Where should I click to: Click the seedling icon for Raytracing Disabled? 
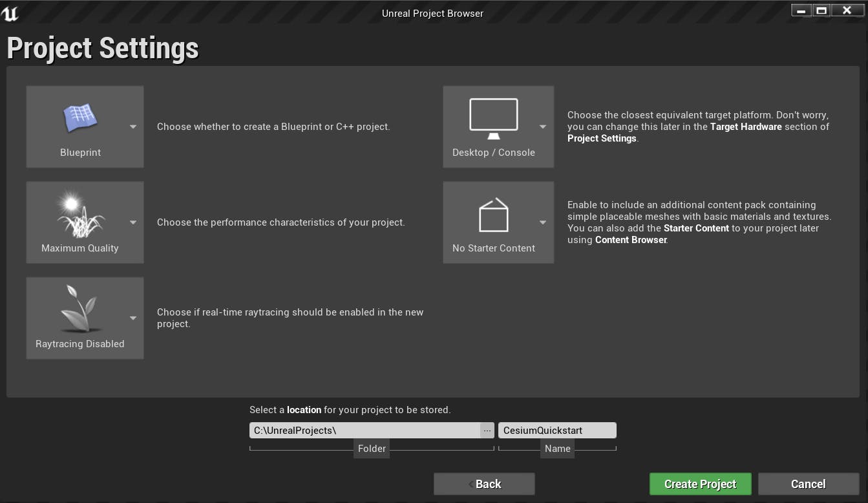[x=80, y=309]
